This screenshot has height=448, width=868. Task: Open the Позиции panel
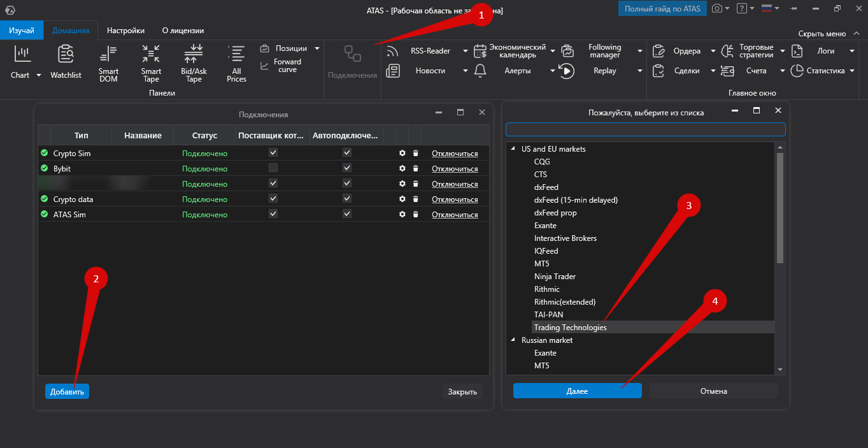pos(284,48)
